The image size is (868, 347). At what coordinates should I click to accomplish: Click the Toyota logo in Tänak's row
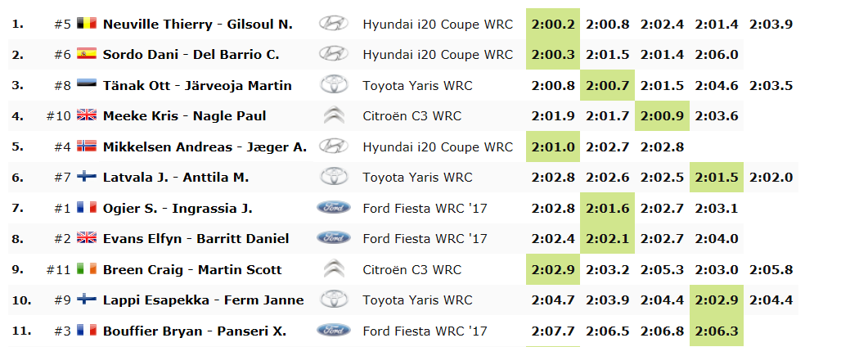pyautogui.click(x=333, y=86)
